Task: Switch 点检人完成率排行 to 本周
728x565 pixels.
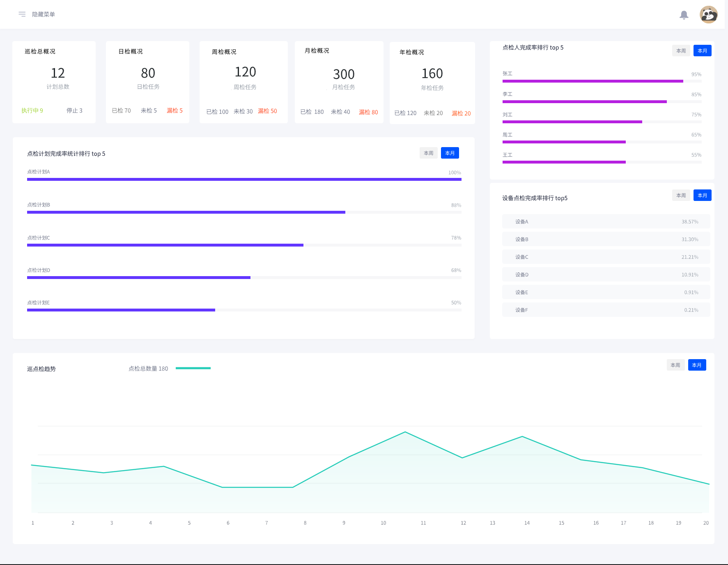Action: click(x=681, y=51)
